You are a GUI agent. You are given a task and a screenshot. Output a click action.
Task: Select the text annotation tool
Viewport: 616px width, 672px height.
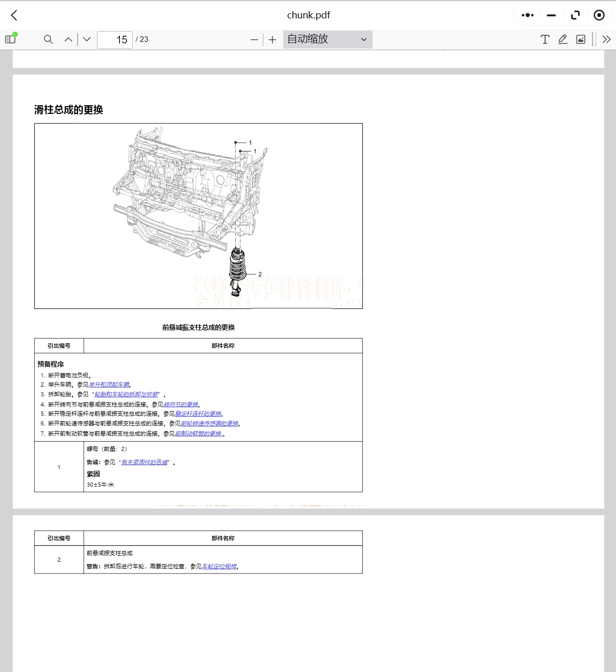click(545, 39)
